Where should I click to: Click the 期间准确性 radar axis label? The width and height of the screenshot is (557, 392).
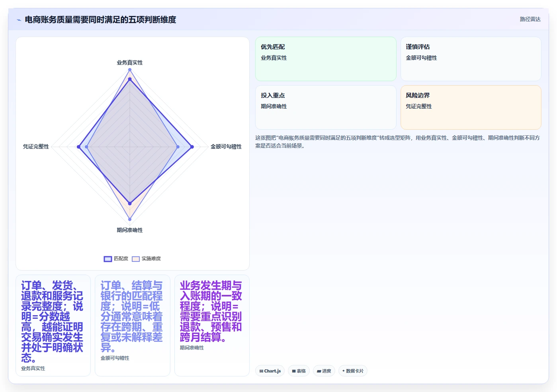click(130, 230)
